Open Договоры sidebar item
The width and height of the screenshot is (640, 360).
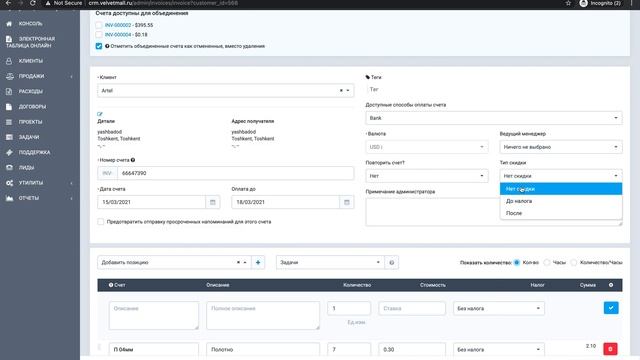32,107
